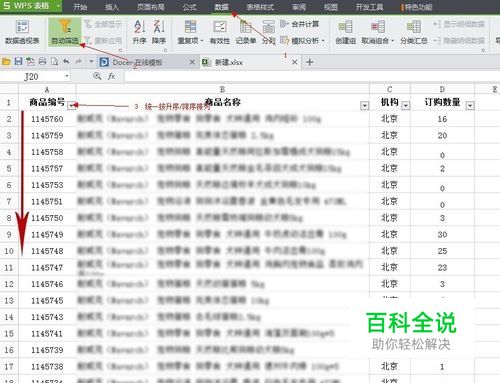Select cell containing 1145760
Image resolution: width=500 pixels, height=383 pixels.
coord(47,119)
